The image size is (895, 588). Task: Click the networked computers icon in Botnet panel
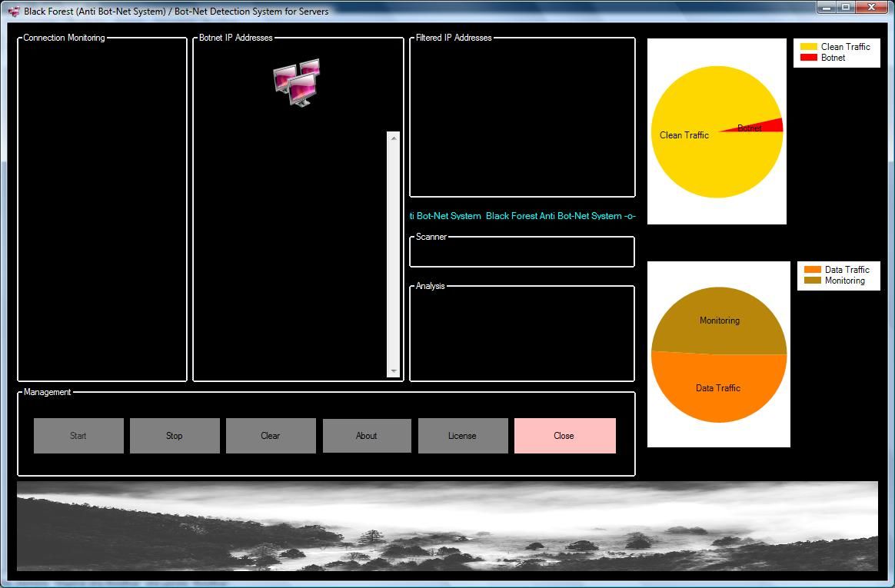pos(297,83)
